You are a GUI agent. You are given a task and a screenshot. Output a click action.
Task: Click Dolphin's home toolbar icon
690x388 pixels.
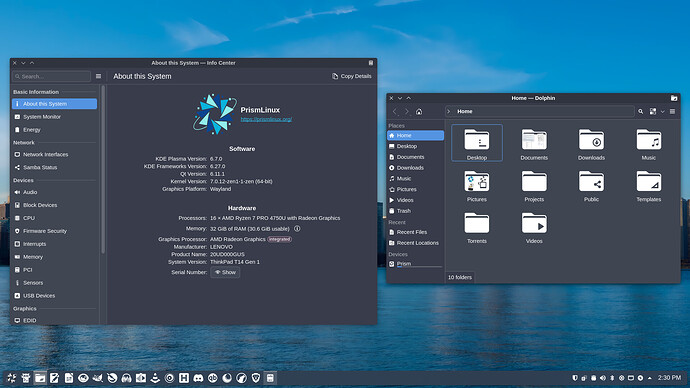point(419,112)
